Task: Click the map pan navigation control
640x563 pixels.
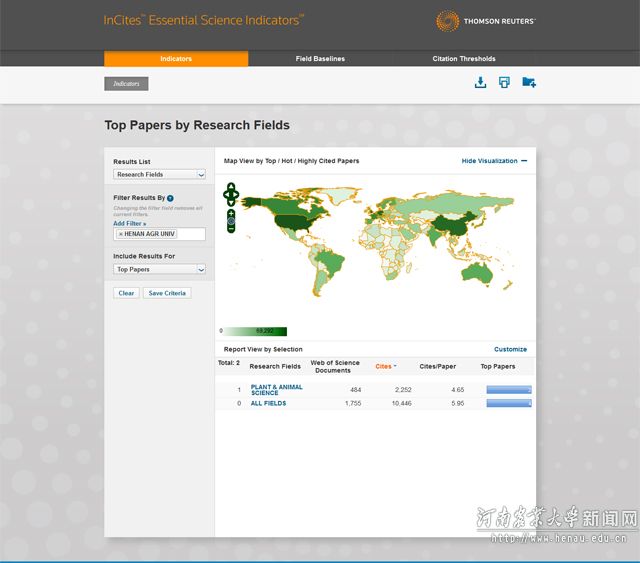Action: (x=231, y=194)
